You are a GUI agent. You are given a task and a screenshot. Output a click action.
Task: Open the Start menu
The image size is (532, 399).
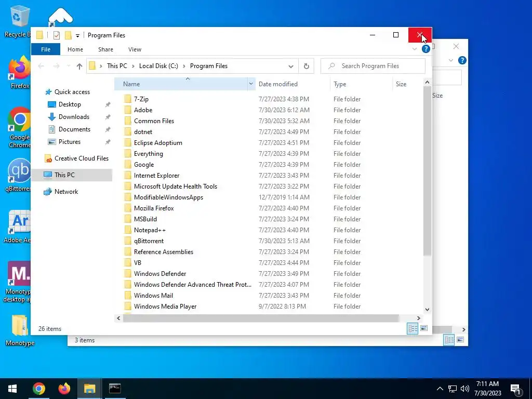(x=12, y=389)
